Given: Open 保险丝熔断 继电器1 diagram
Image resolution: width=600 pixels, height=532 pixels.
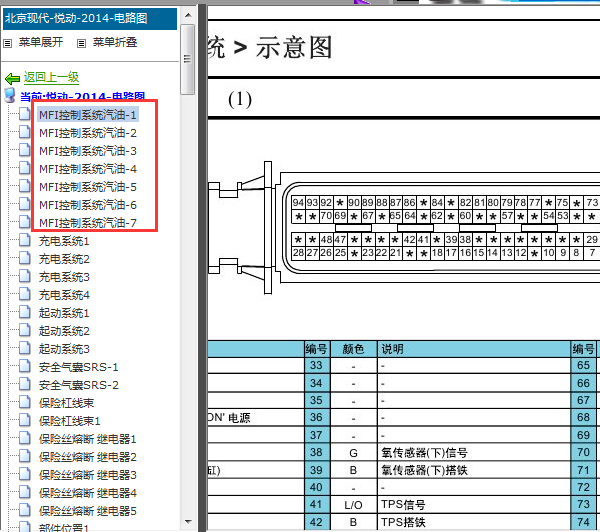Looking at the screenshot, I should [x=88, y=439].
